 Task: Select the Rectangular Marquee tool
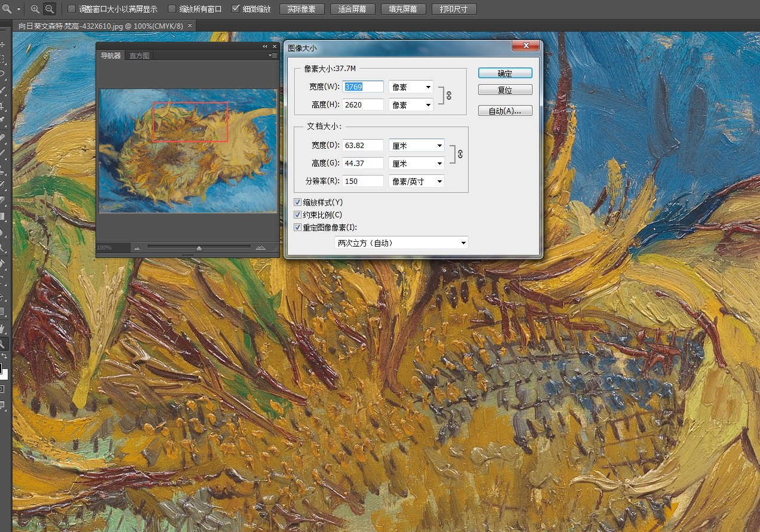pyautogui.click(x=3, y=59)
